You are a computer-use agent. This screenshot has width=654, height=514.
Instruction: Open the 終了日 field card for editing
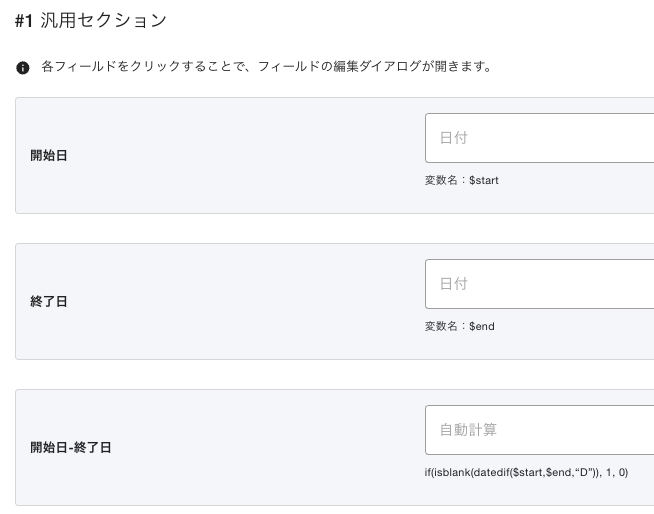coord(335,301)
